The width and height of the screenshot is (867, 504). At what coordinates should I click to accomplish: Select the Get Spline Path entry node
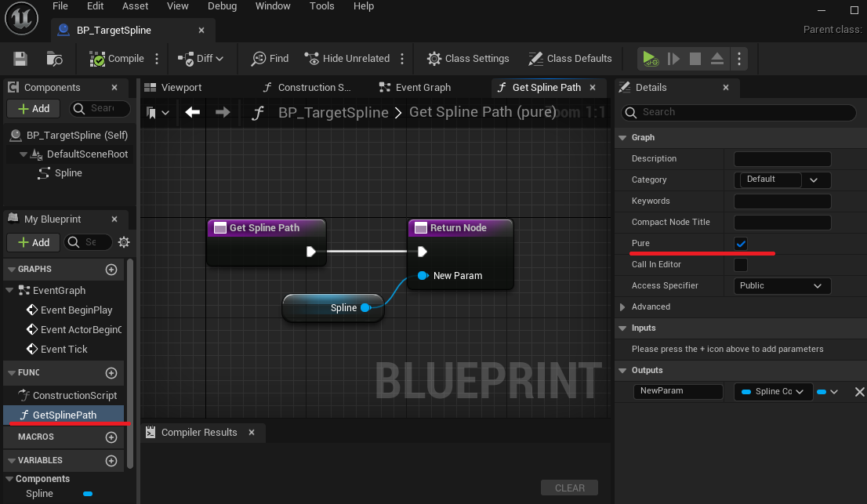pyautogui.click(x=267, y=242)
